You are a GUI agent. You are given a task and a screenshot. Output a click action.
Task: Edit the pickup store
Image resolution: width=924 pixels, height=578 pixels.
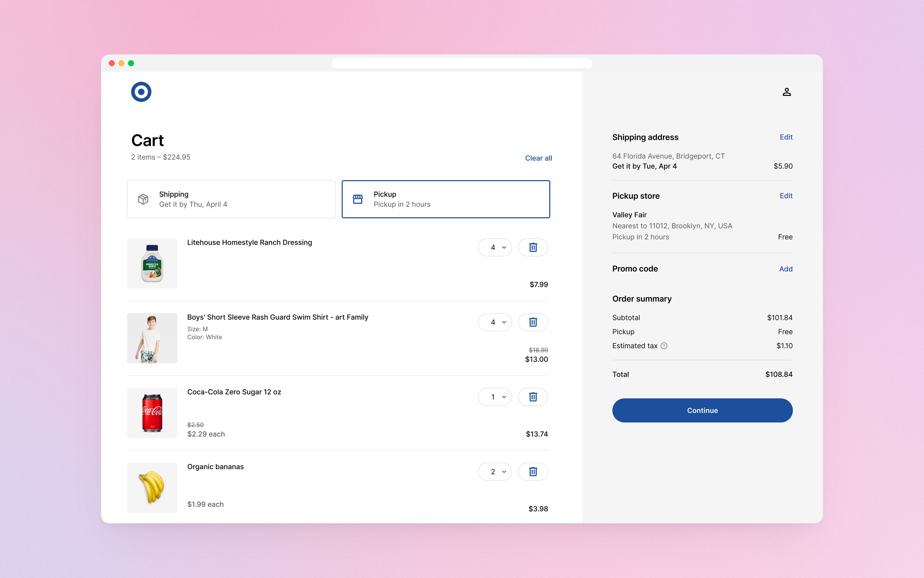786,196
